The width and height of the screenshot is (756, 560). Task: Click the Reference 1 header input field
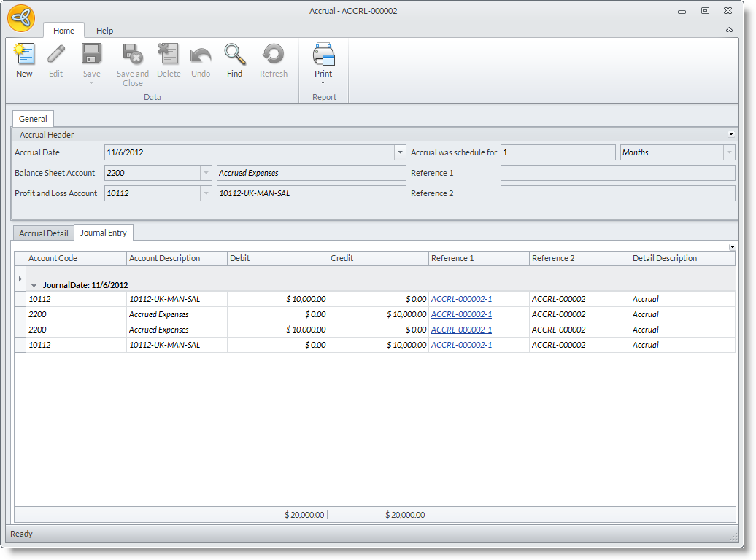tap(617, 173)
